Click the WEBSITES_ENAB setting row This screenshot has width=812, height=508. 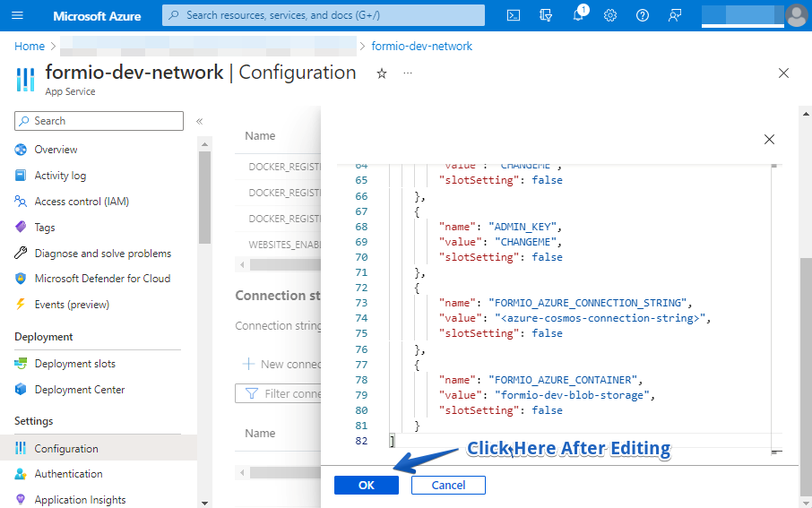point(278,245)
